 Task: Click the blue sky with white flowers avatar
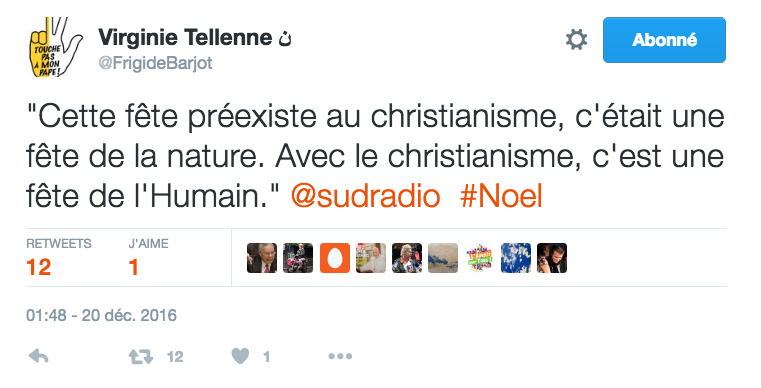click(516, 258)
